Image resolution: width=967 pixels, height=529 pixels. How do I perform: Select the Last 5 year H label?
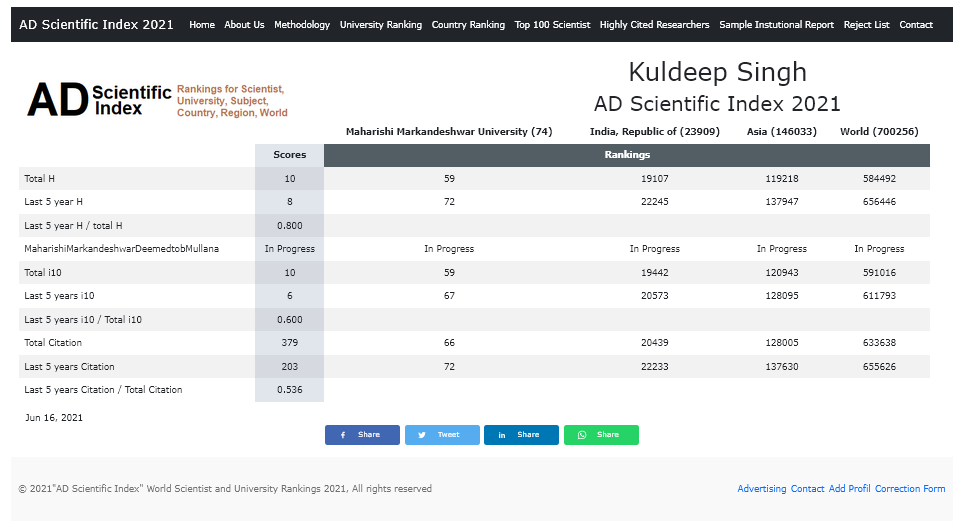[x=53, y=202]
